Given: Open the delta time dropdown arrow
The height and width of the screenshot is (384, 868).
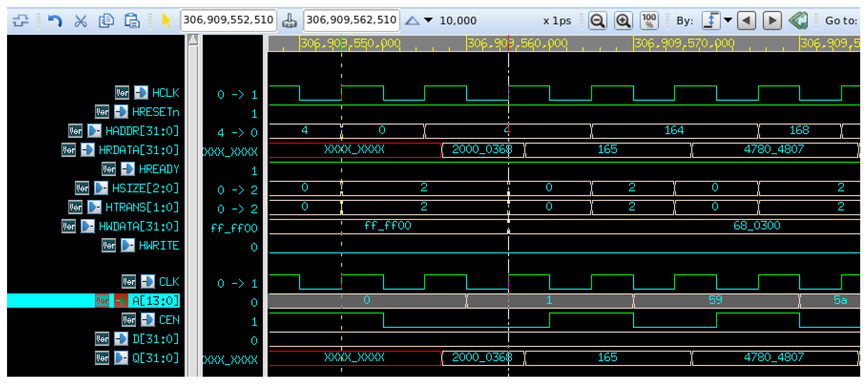Looking at the screenshot, I should pos(428,20).
